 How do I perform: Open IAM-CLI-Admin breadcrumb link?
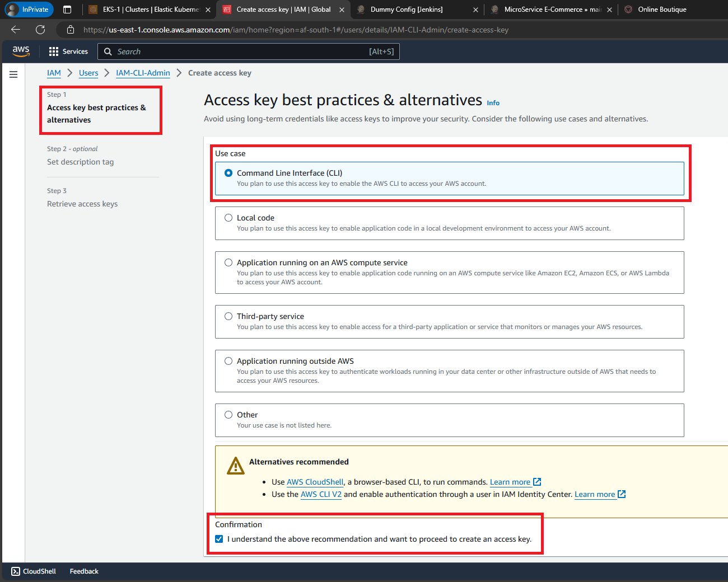click(x=143, y=73)
